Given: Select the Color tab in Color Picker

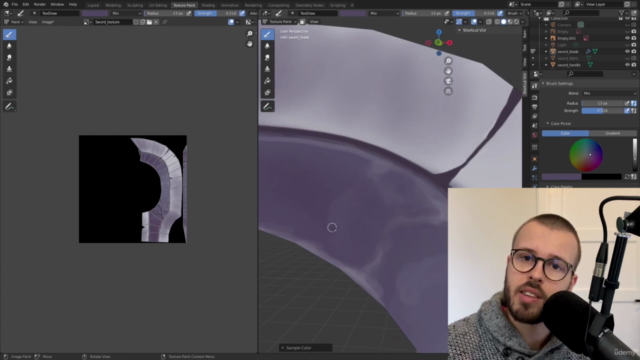Looking at the screenshot, I should 565,133.
